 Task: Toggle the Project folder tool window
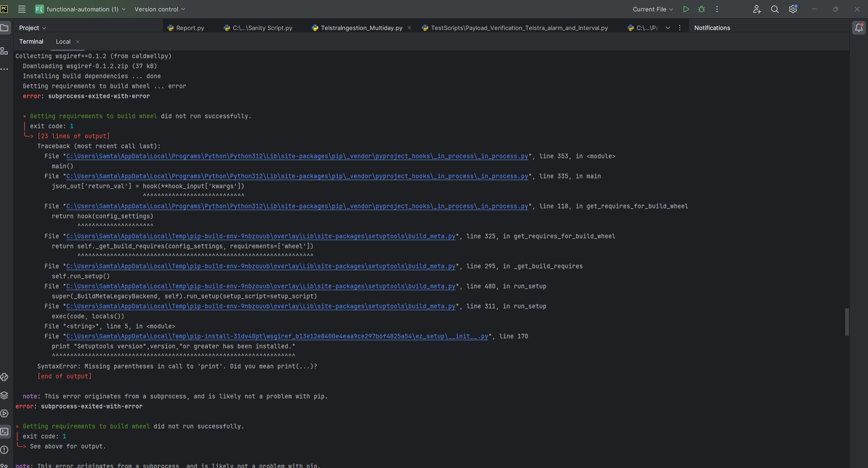pyautogui.click(x=5, y=28)
